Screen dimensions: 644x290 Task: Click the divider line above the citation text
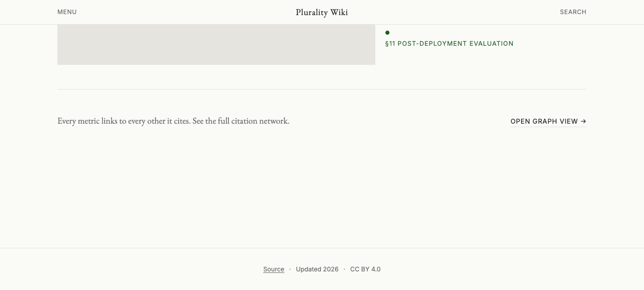tap(322, 89)
